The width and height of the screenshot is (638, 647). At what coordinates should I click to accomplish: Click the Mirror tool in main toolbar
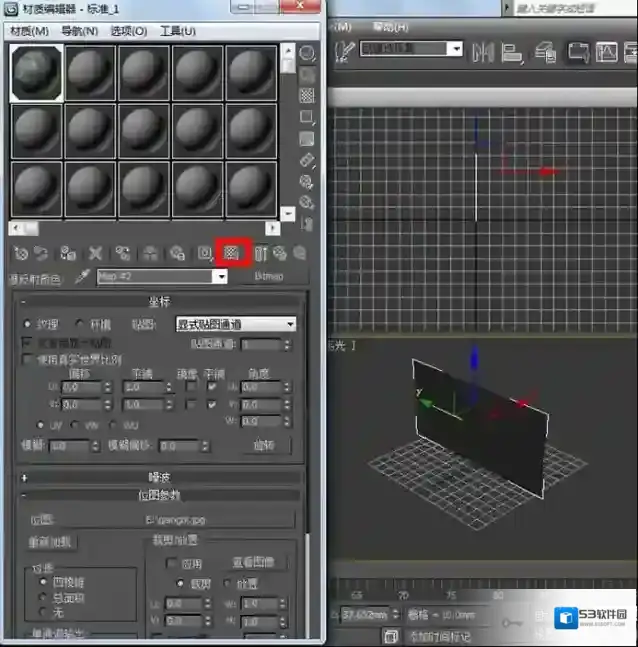click(485, 49)
